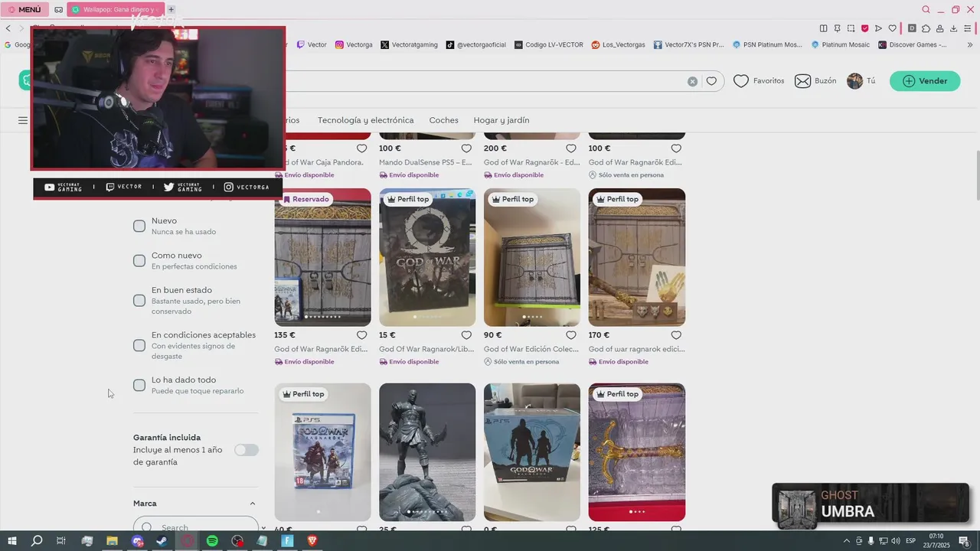Viewport: 980px width, 551px height.
Task: Favorite the 170 € God of war ragnarok listing
Action: [676, 335]
